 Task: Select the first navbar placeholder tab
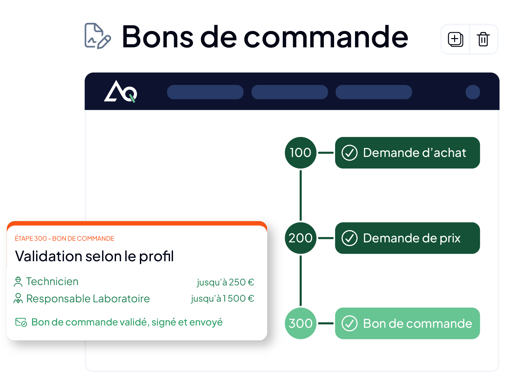pyautogui.click(x=205, y=92)
